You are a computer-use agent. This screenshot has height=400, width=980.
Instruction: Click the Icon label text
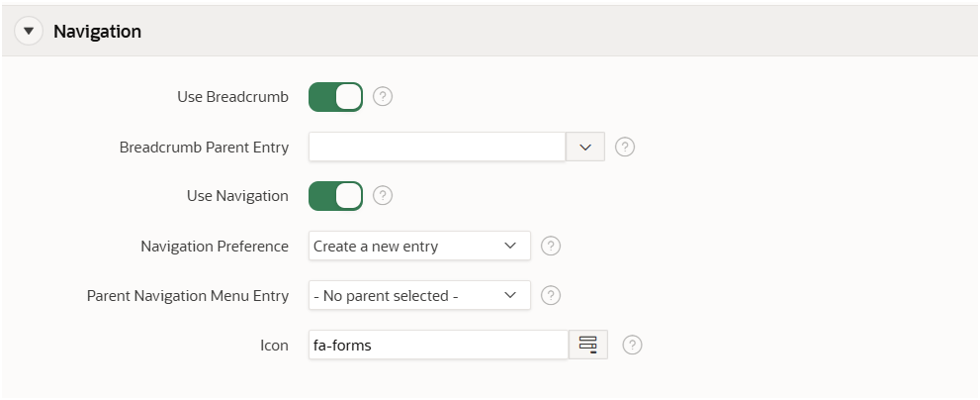click(274, 345)
